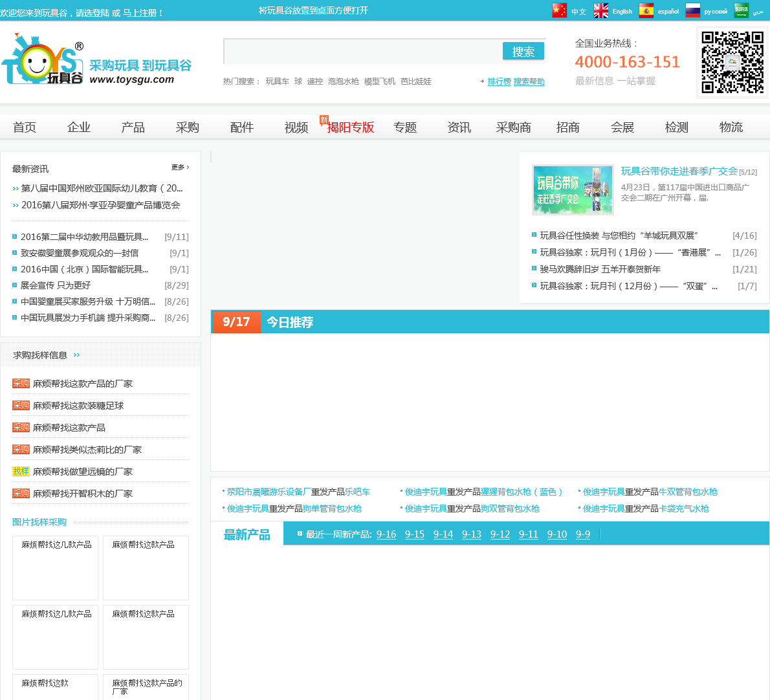This screenshot has height=700, width=770.
Task: Open product link 牛双管背包水枪
Action: coord(687,492)
